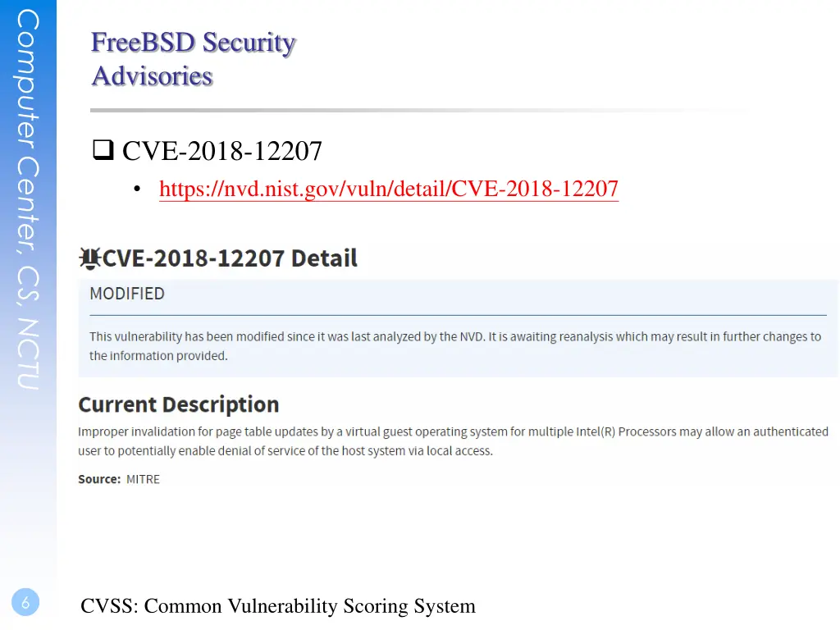Screen dimensions: 840x630
Task: Click the MITRE source text
Action: tap(143, 479)
